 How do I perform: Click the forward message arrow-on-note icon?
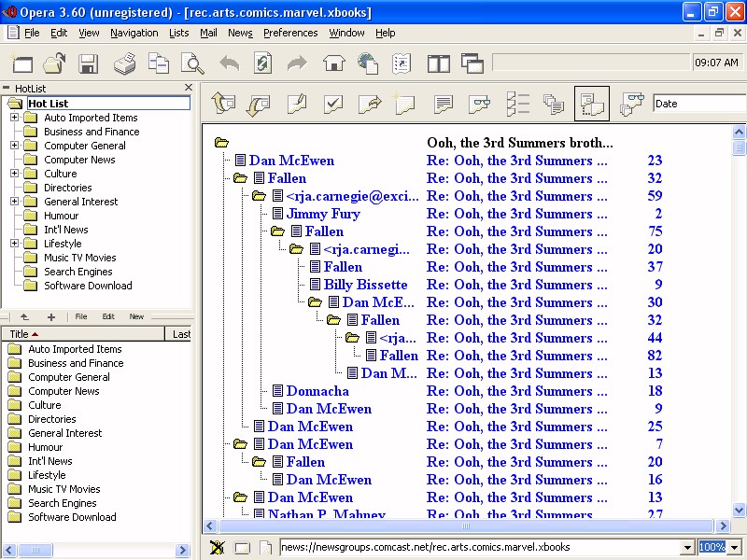point(370,104)
